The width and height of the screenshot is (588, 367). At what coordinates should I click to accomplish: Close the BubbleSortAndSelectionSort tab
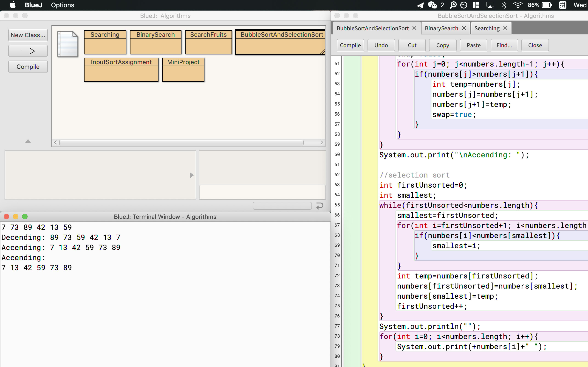415,28
